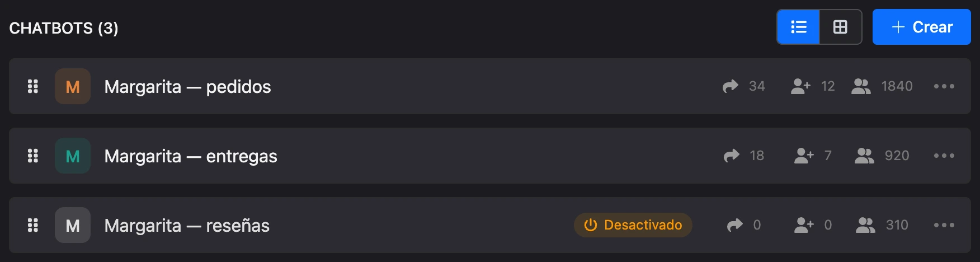
Task: Click total users icon showing 920
Action: click(x=864, y=156)
